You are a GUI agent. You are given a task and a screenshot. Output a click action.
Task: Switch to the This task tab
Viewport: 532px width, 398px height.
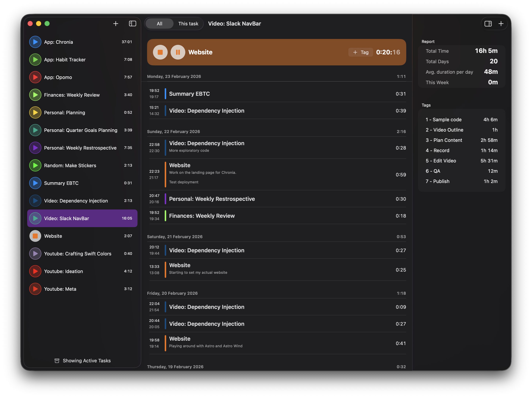coord(188,24)
